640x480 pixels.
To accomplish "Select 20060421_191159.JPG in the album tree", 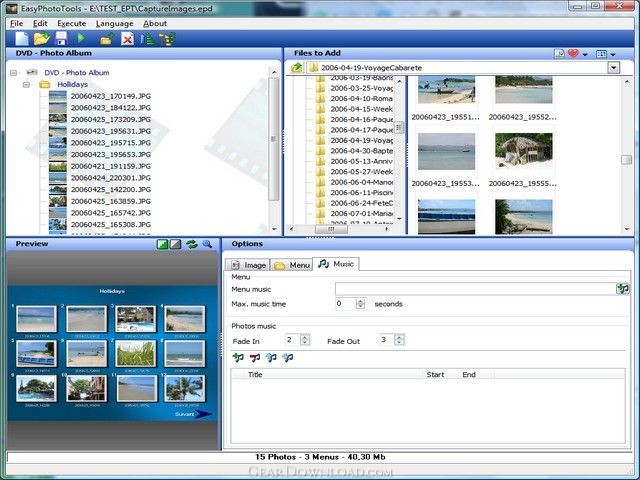I will [111, 167].
